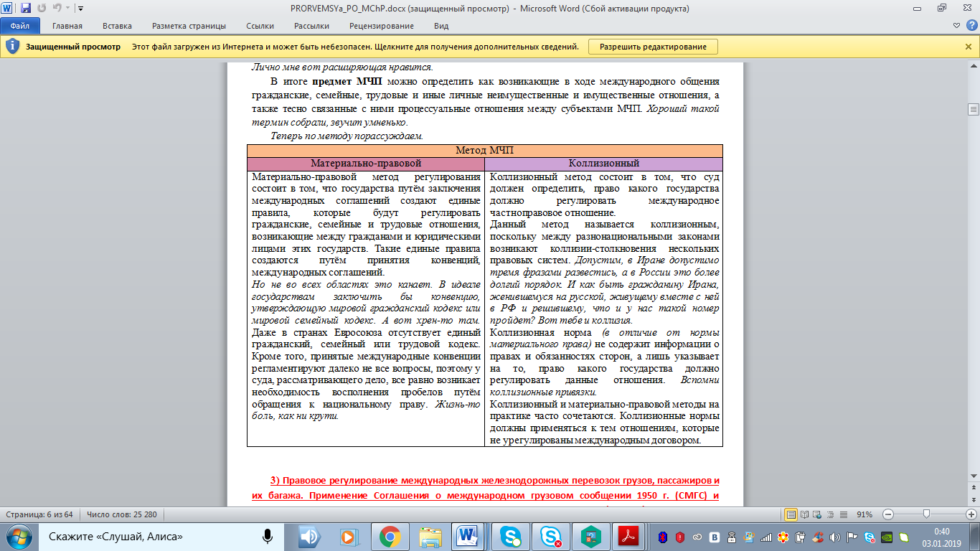The image size is (980, 551).
Task: Click the 91% zoom level button
Action: point(864,514)
